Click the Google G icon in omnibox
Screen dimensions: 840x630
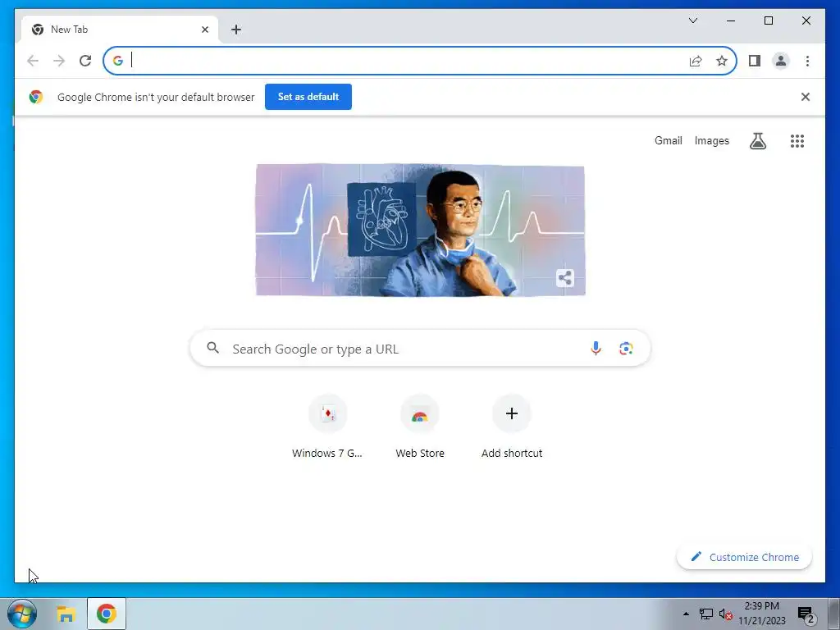pos(118,61)
